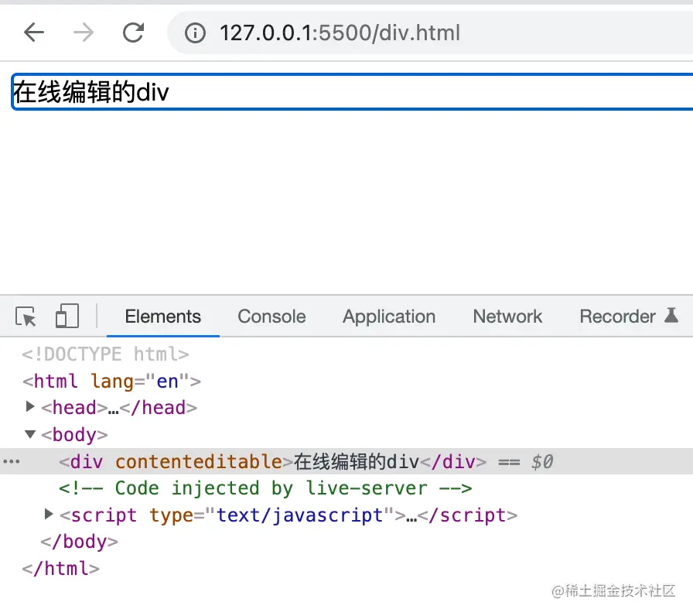This screenshot has height=616, width=693.
Task: Collapse the body node triangle
Action: tap(29, 434)
